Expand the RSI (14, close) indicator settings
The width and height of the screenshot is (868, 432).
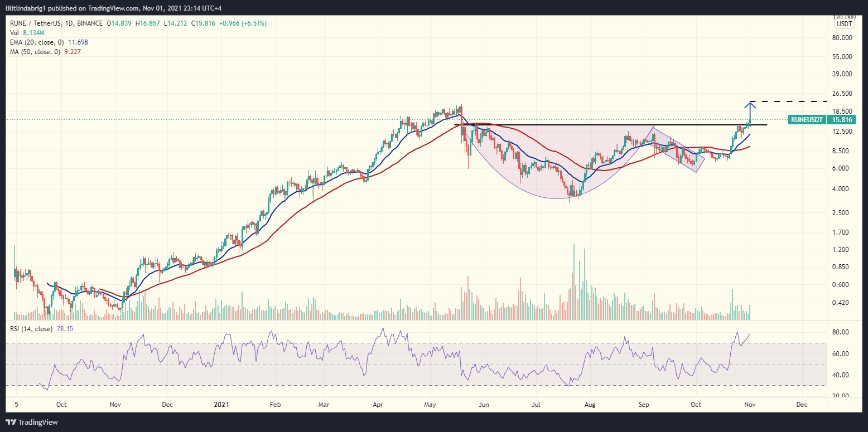click(x=31, y=328)
